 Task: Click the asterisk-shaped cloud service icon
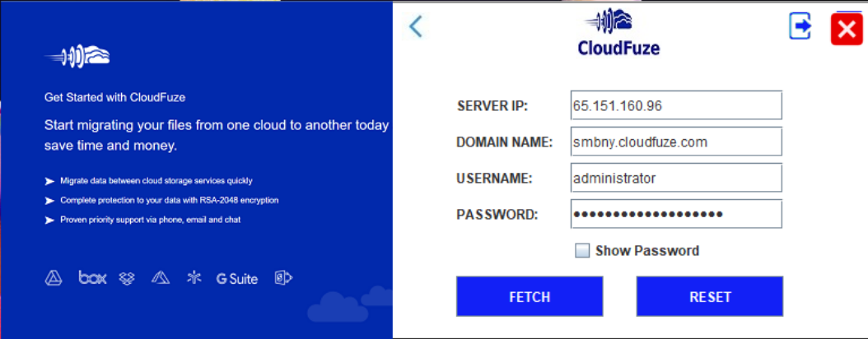click(194, 278)
